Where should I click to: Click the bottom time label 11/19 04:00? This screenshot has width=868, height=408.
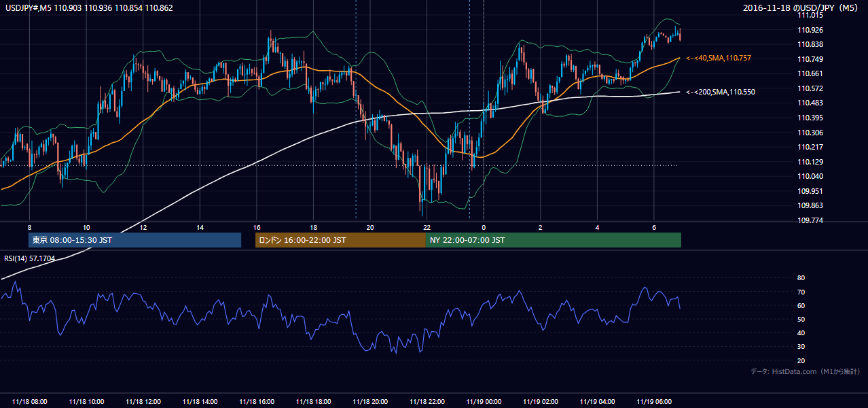click(x=597, y=402)
